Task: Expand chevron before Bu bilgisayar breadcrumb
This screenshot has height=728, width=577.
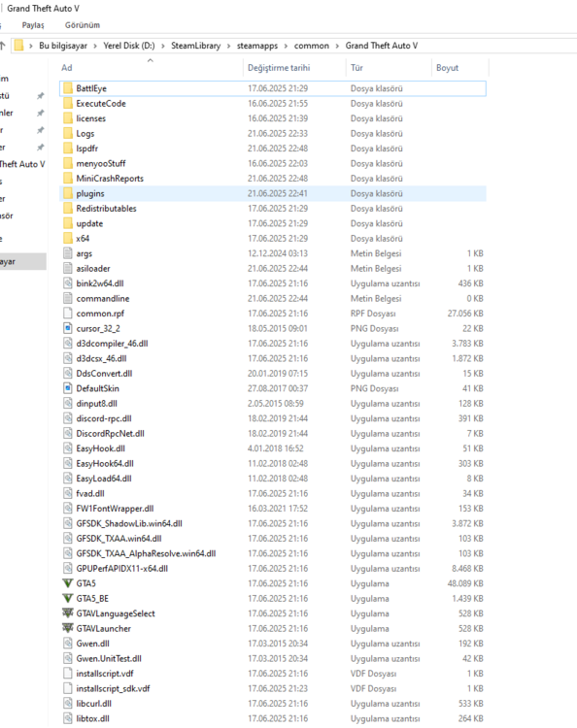Action: point(31,46)
